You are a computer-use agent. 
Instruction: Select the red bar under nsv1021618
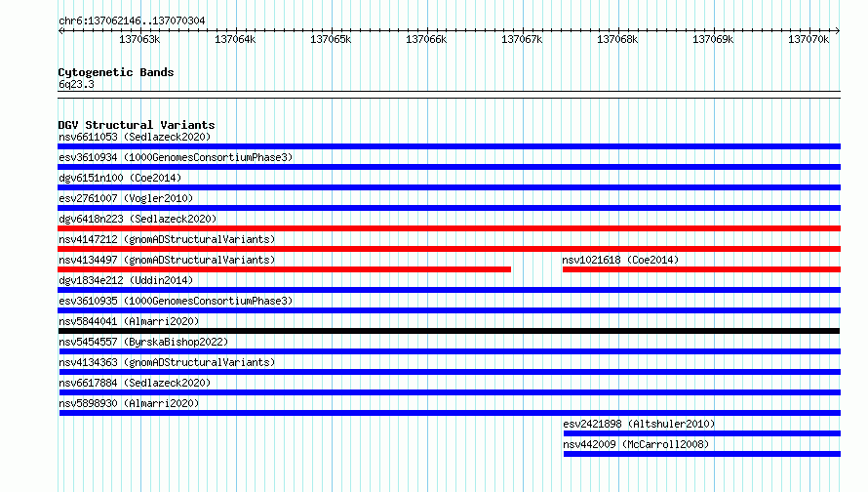coord(701,269)
